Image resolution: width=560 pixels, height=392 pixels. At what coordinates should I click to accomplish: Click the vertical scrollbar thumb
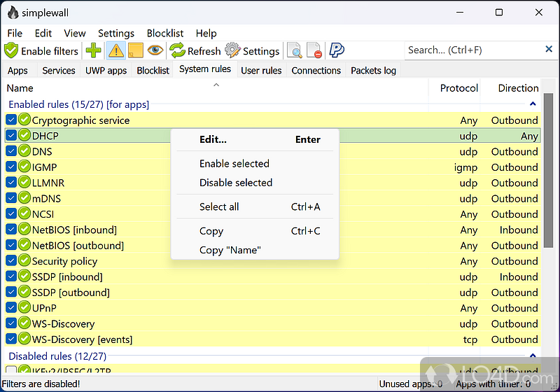(x=548, y=170)
